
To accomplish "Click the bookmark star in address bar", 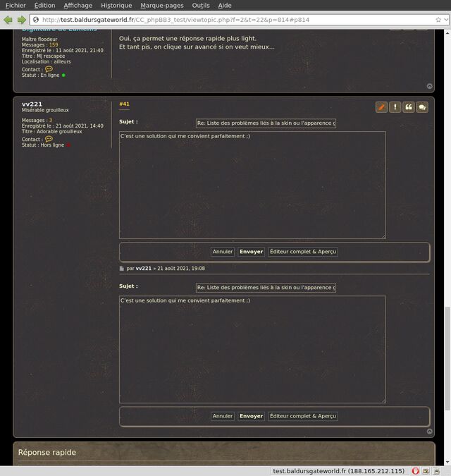I will pyautogui.click(x=438, y=20).
